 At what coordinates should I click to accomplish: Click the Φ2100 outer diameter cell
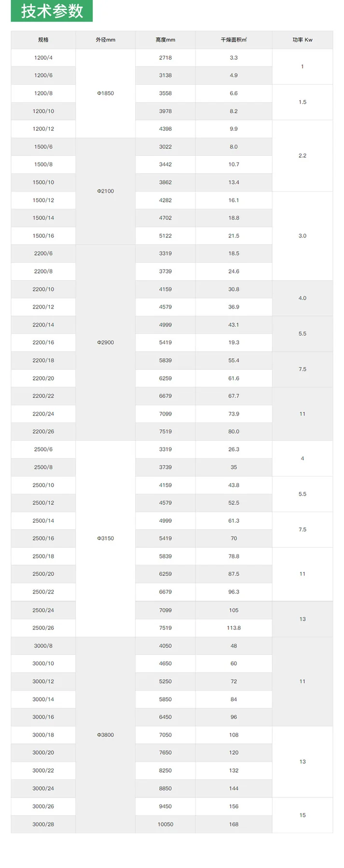click(x=106, y=191)
